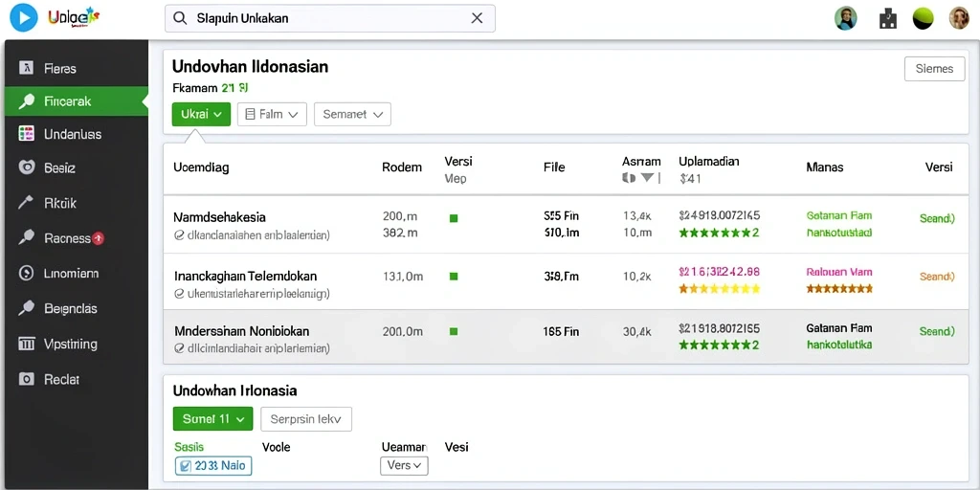Screen dimensions: 980x490
Task: Select the Undanluss grid icon in sidebar
Action: pyautogui.click(x=26, y=134)
